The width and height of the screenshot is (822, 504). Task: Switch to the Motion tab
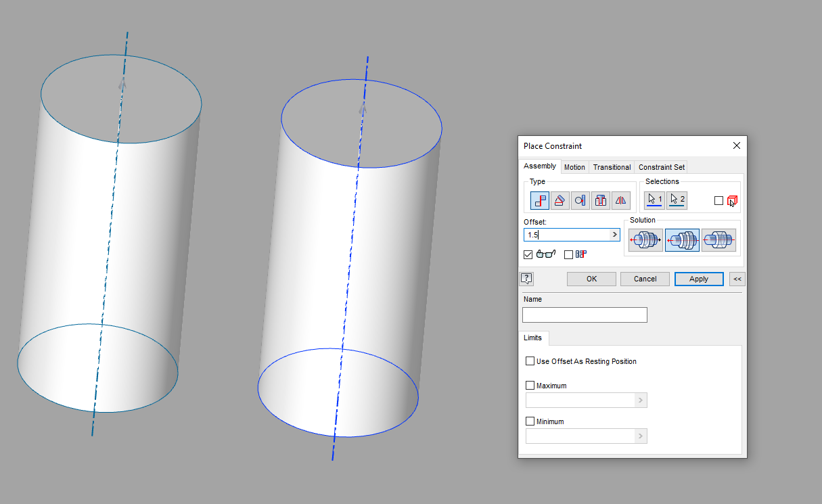pos(574,167)
